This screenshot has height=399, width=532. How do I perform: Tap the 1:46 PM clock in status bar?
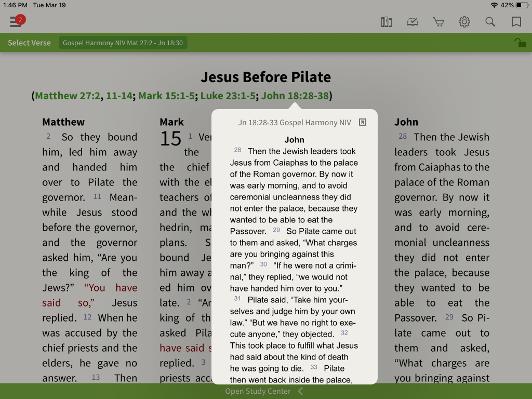click(15, 5)
